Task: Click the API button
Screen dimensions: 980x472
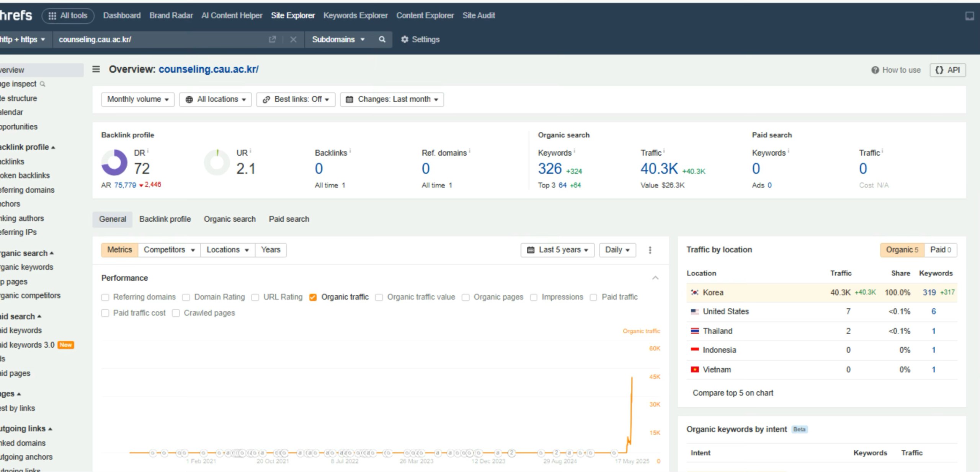Action: (947, 70)
